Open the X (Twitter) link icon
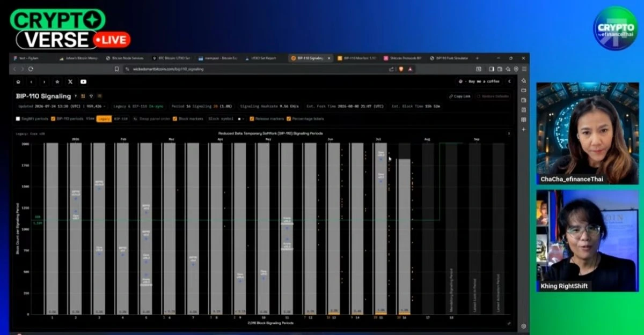644x335 pixels. (x=70, y=81)
